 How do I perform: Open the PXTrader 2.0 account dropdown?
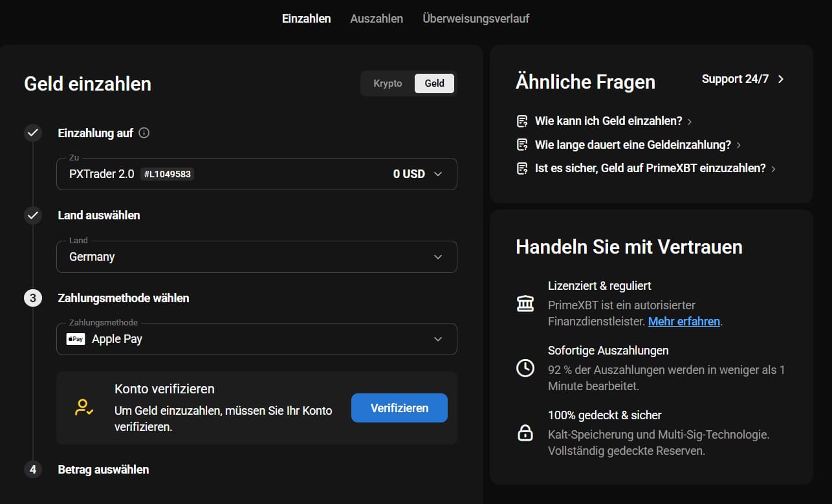257,174
